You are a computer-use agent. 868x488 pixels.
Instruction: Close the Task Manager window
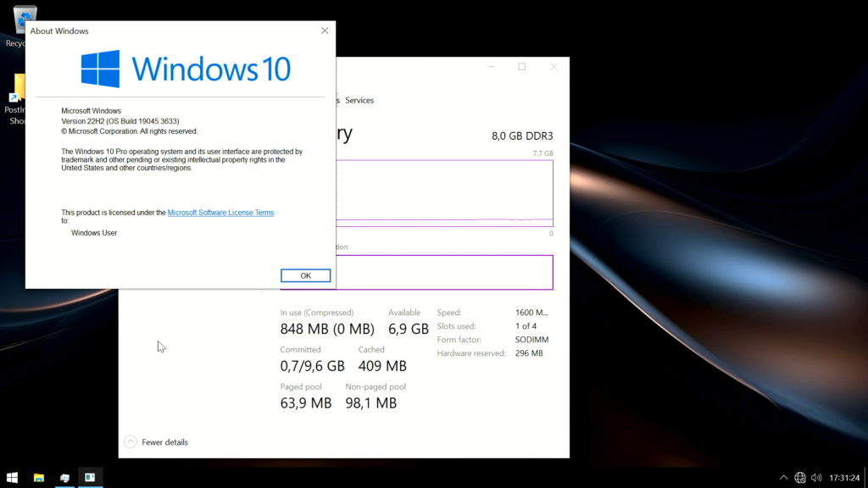(x=554, y=67)
